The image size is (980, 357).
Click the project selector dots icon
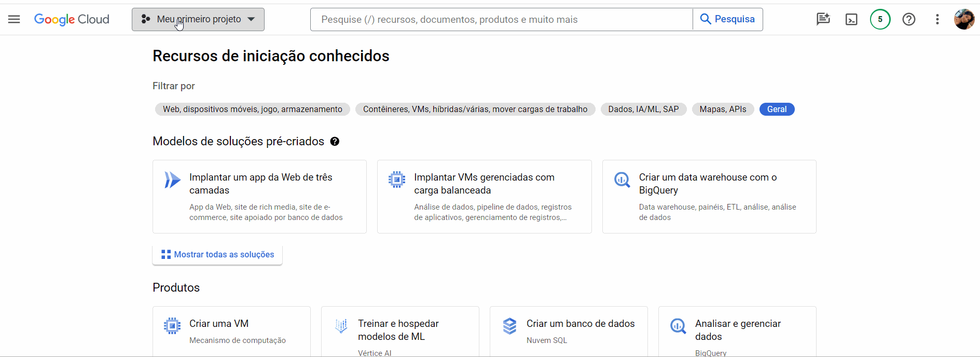click(146, 19)
